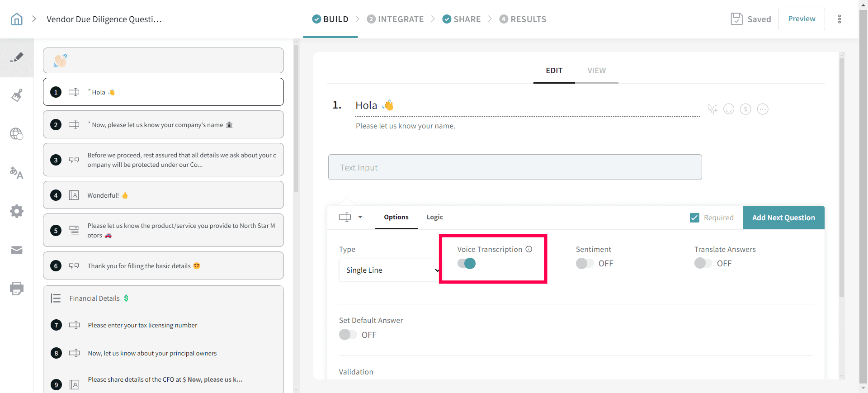The height and width of the screenshot is (393, 868).
Task: Enable the Set Default Answer toggle
Action: 348,335
